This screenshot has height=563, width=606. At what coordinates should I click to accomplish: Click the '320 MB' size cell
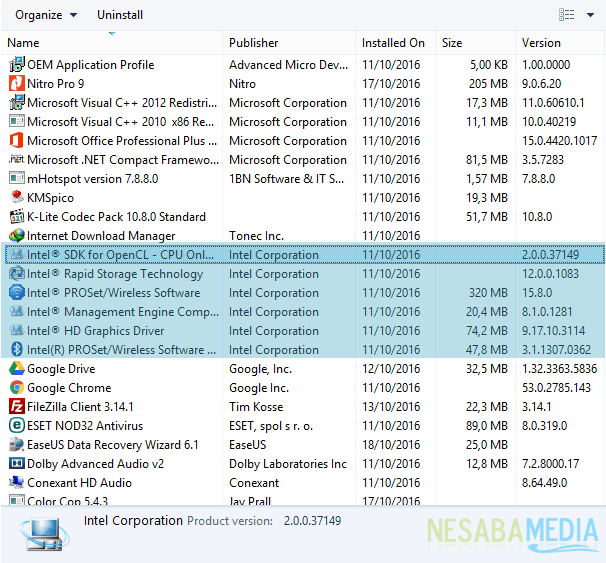pyautogui.click(x=488, y=293)
